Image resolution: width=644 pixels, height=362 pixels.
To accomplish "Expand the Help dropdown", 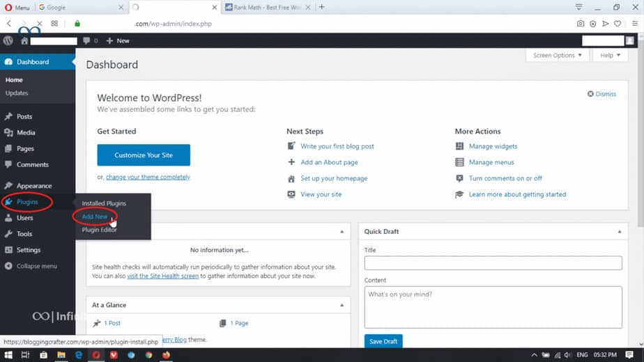I will 610,56.
